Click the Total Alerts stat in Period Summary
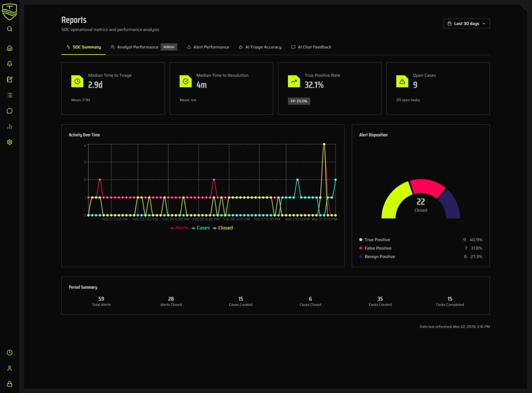 101,301
